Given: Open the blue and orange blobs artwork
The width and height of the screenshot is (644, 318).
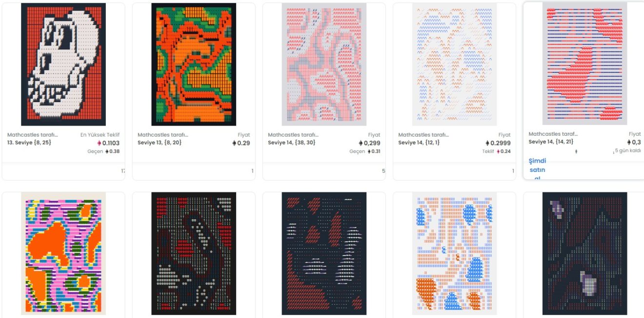Looking at the screenshot, I should point(454,254).
